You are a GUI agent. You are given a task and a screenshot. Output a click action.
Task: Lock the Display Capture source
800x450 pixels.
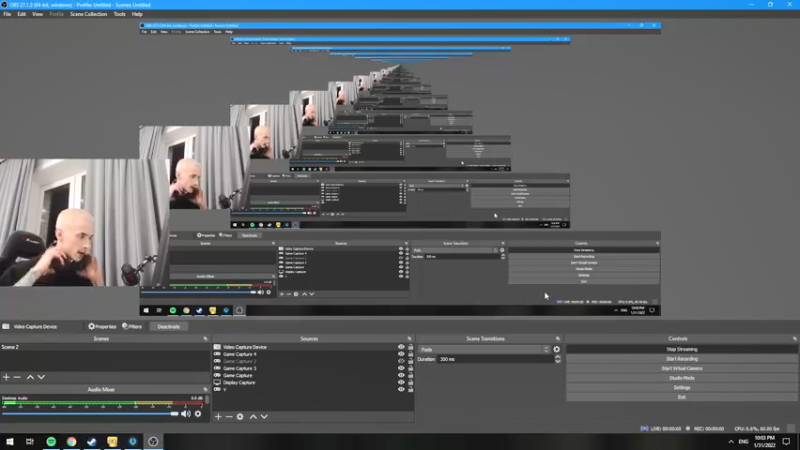click(x=410, y=383)
